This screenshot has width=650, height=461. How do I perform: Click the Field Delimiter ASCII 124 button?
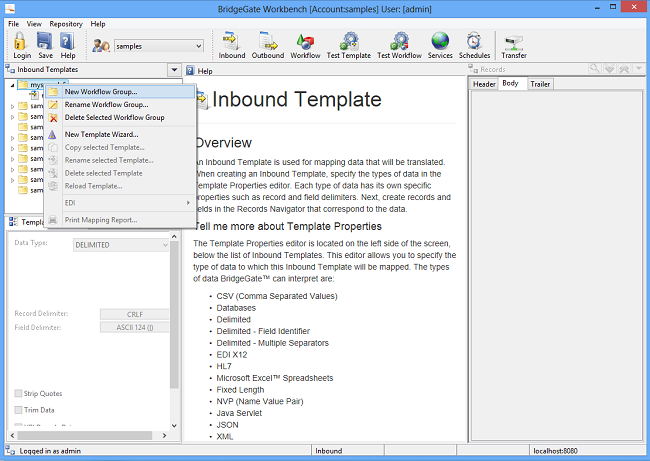click(x=134, y=328)
